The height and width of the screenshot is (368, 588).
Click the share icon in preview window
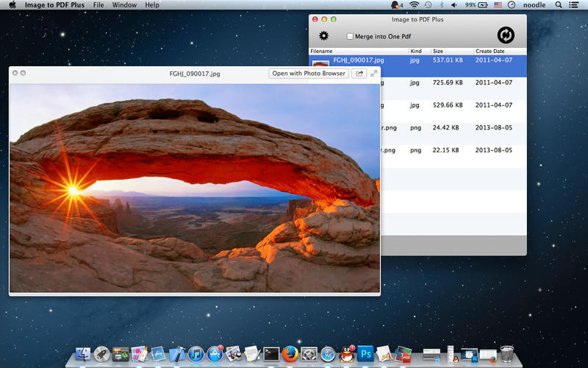tap(359, 74)
